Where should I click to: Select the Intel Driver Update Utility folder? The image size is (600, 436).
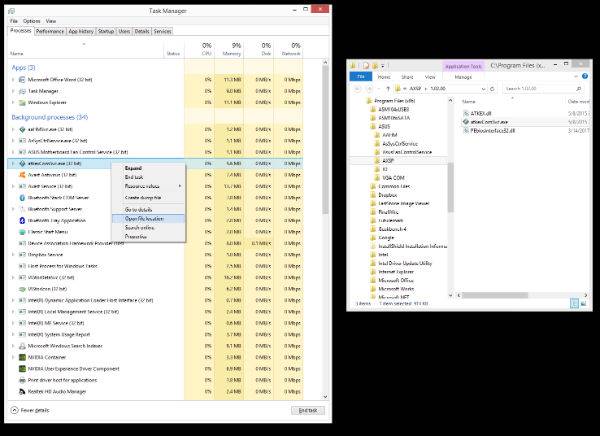(405, 263)
